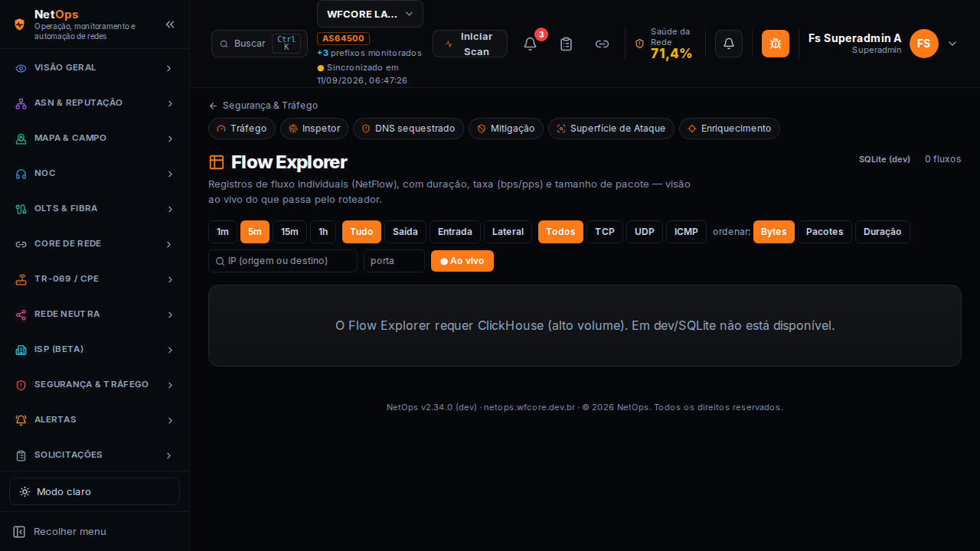The image size is (980, 551).
Task: Click the ASN & Reputação network icon
Action: (21, 103)
